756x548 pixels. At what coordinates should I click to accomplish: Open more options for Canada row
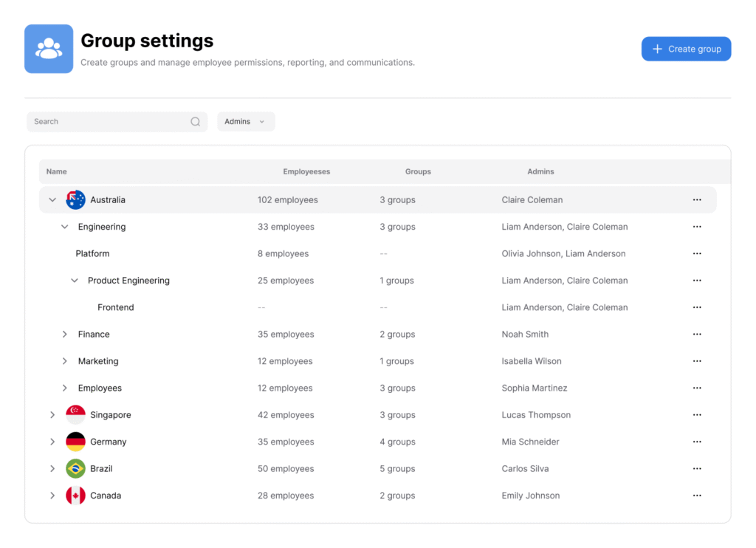tap(697, 496)
